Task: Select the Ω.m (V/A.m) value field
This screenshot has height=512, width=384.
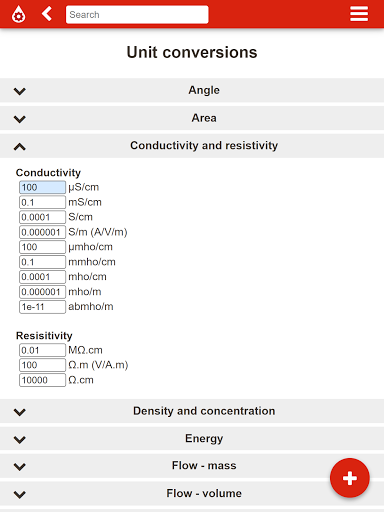Action: [x=42, y=365]
